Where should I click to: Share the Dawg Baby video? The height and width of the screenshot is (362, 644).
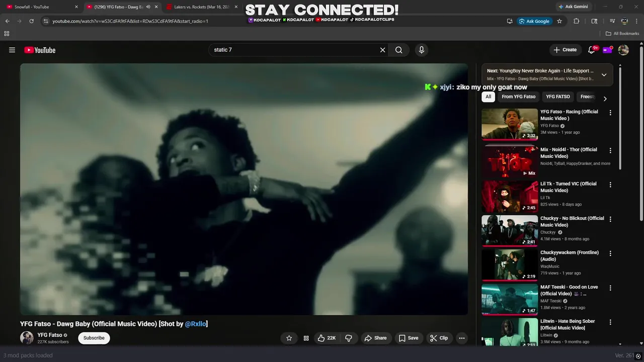point(376,338)
